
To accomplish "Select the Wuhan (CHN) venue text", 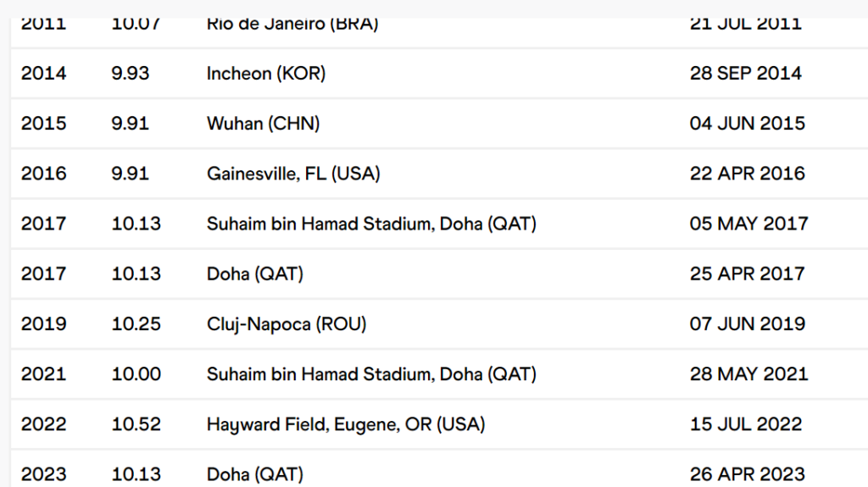I will pos(263,124).
